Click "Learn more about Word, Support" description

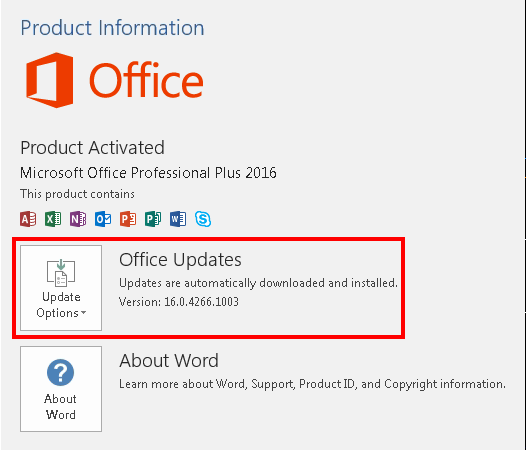pyautogui.click(x=312, y=384)
